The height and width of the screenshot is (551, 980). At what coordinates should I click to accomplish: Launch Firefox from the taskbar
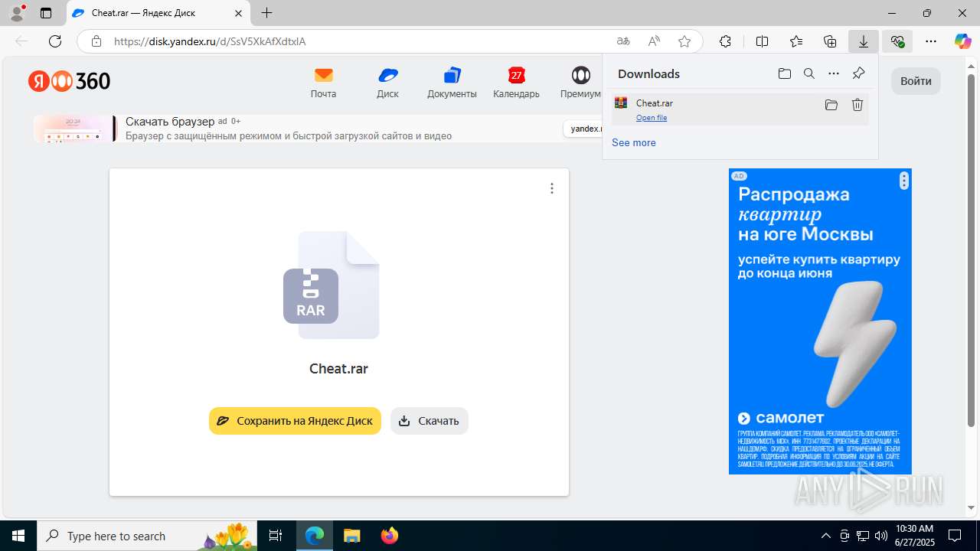390,536
